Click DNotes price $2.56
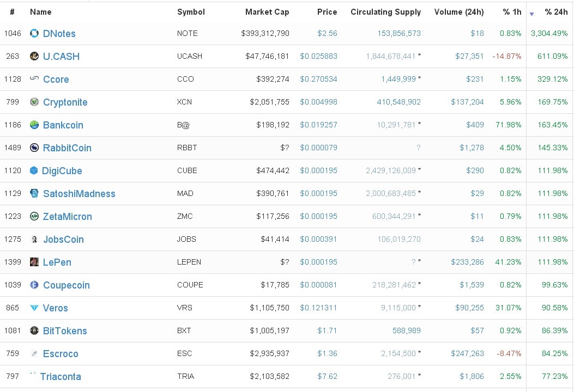 pos(327,33)
